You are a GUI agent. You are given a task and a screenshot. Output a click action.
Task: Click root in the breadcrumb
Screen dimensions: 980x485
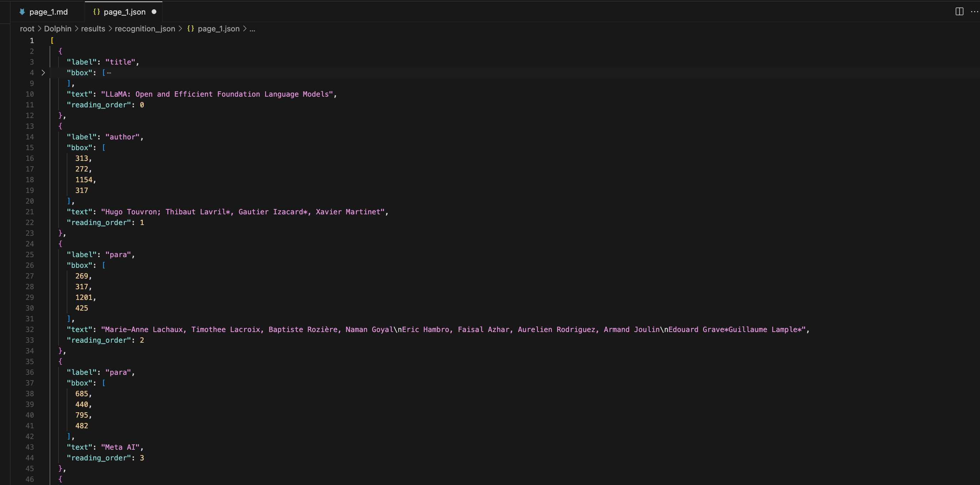27,29
